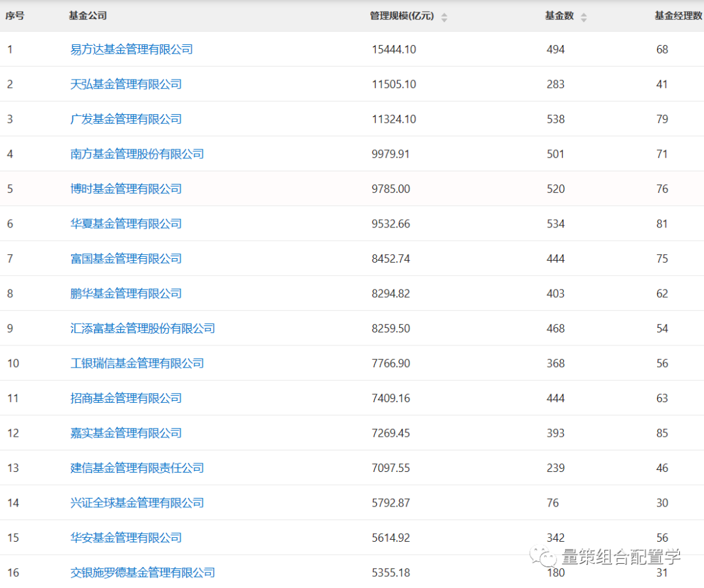Select the scale value 8259.50

click(x=390, y=329)
